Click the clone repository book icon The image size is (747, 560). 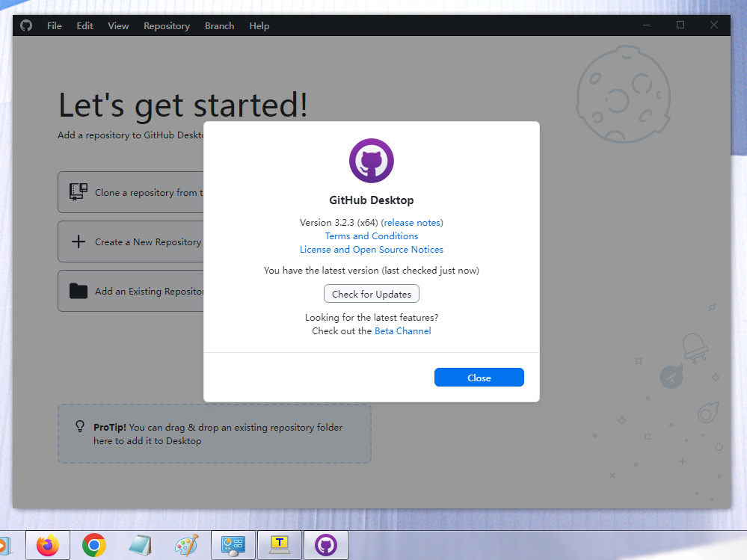coord(78,192)
